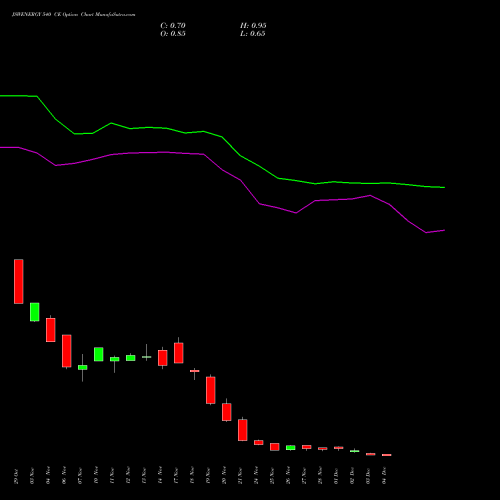The width and height of the screenshot is (500, 500).
Task: Click the green candle above 10 Nov
Action: [99, 354]
